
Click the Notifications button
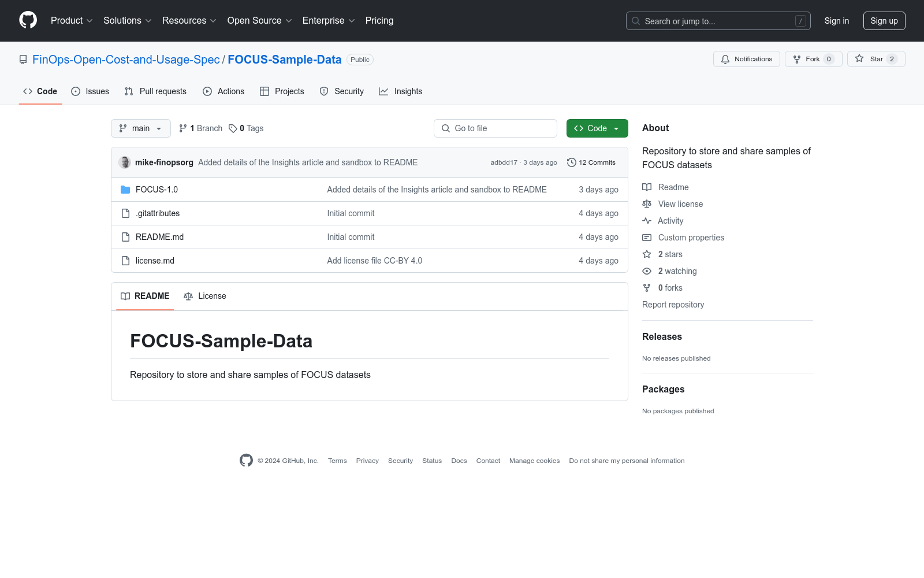tap(747, 59)
